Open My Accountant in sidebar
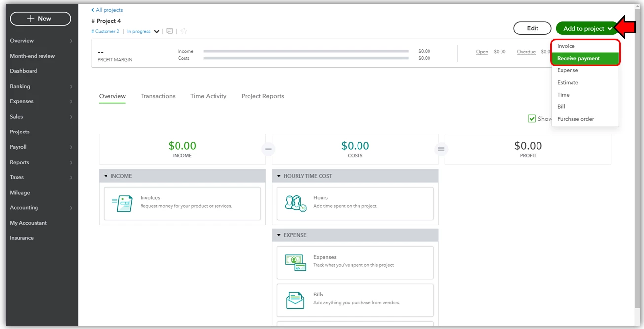 click(29, 223)
